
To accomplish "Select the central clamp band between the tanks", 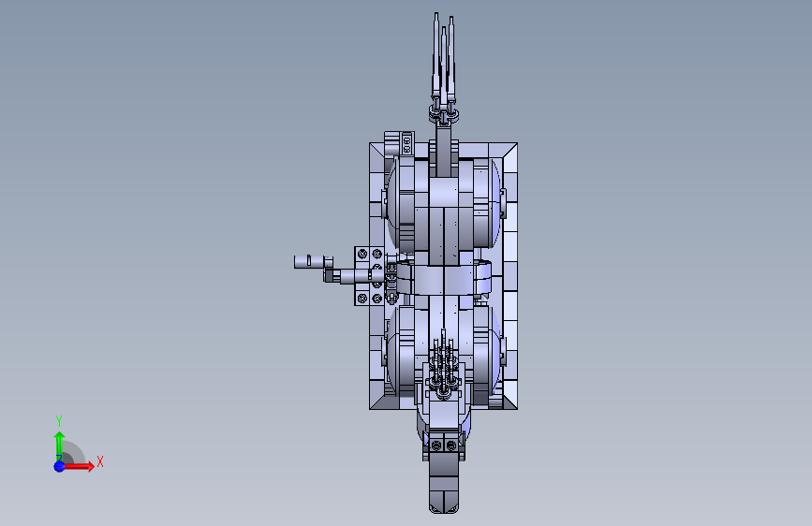I will pyautogui.click(x=444, y=279).
